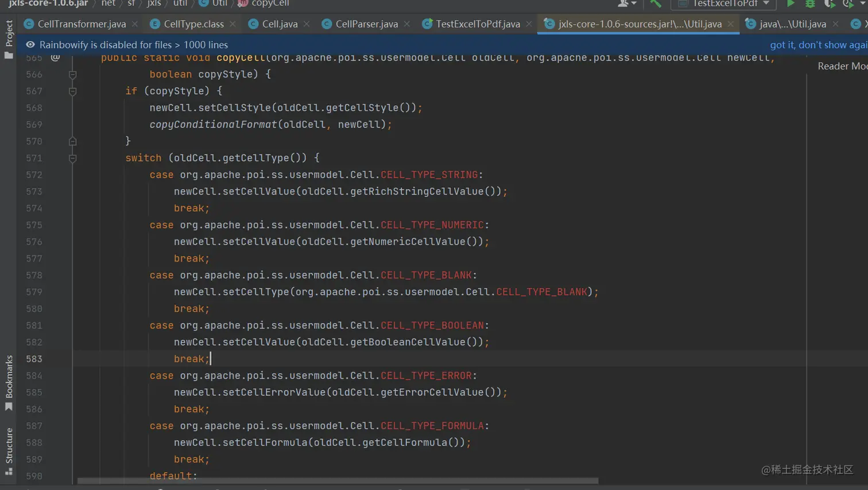Click the Reader Mode label

pyautogui.click(x=842, y=66)
